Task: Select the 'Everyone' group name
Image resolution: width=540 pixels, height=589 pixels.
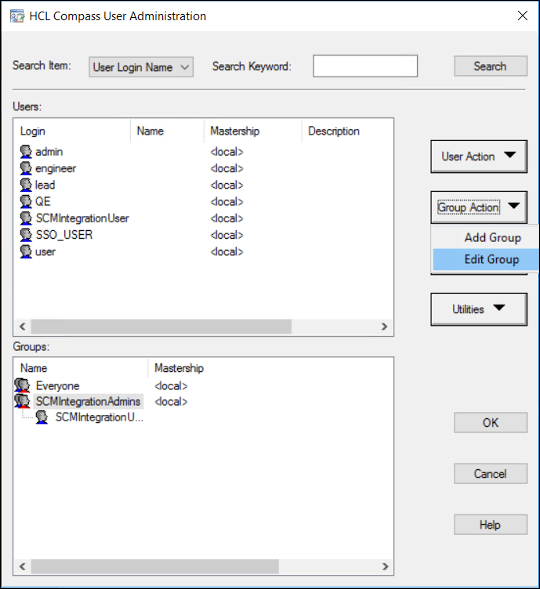Action: click(58, 385)
